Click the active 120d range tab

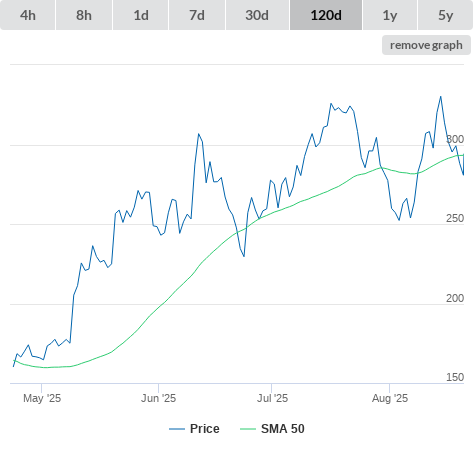click(x=326, y=15)
